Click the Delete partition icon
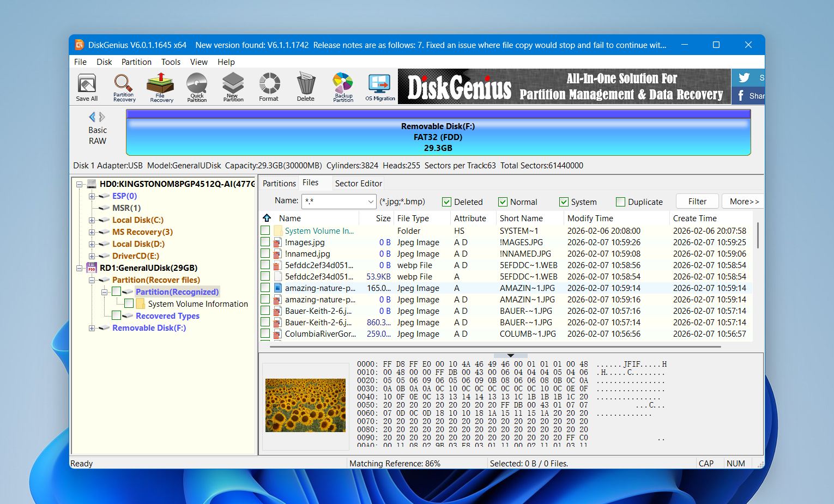The height and width of the screenshot is (504, 834). (305, 86)
